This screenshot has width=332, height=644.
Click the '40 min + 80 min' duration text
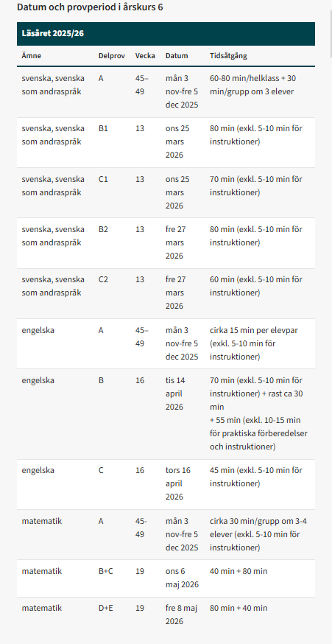[239, 571]
